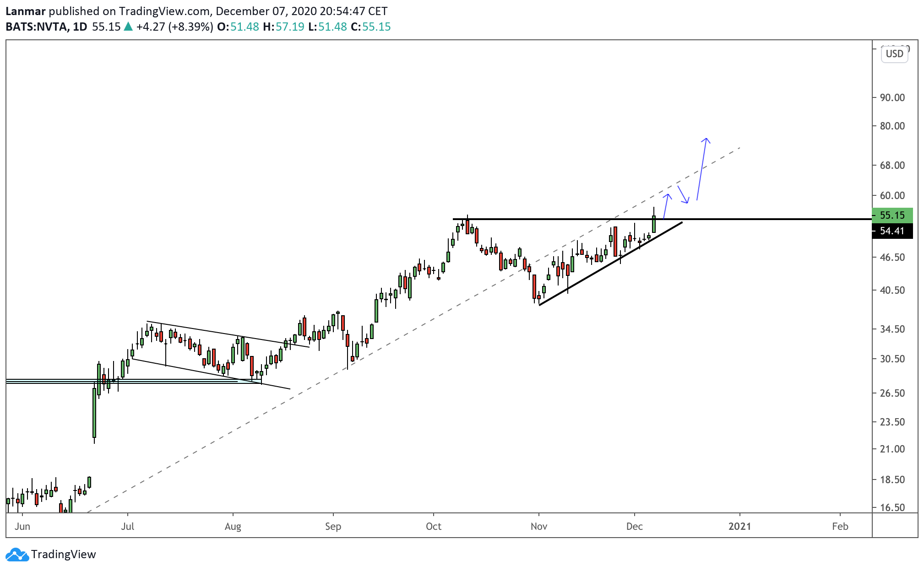Image resolution: width=924 pixels, height=571 pixels.
Task: Click the 80.00 price axis label
Action: (892, 126)
